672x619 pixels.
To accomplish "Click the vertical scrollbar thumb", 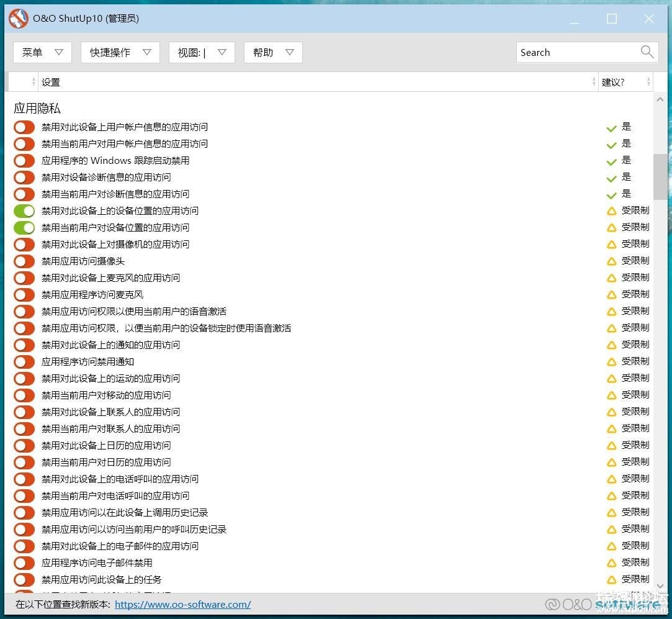I will (660, 177).
